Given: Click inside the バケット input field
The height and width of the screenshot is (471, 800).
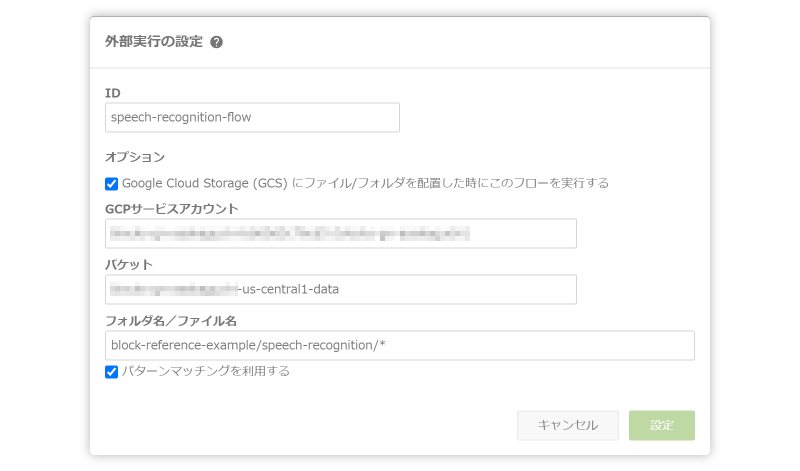Looking at the screenshot, I should tap(341, 289).
